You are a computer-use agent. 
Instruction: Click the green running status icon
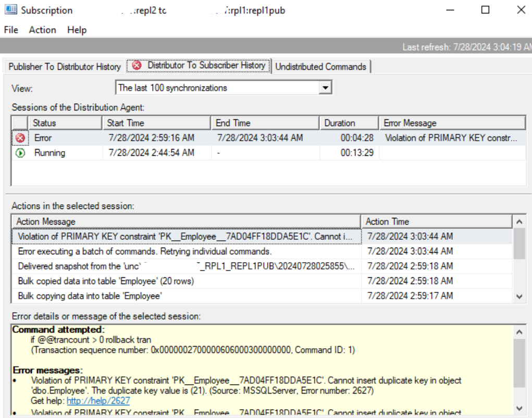point(20,153)
